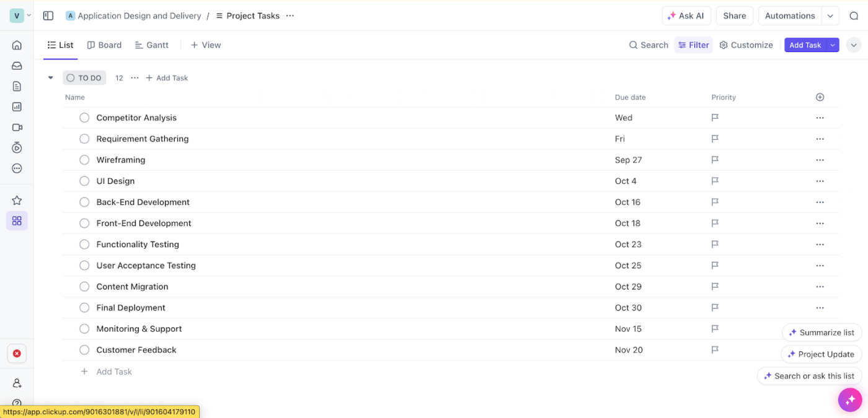Click the Due date column header

(630, 97)
